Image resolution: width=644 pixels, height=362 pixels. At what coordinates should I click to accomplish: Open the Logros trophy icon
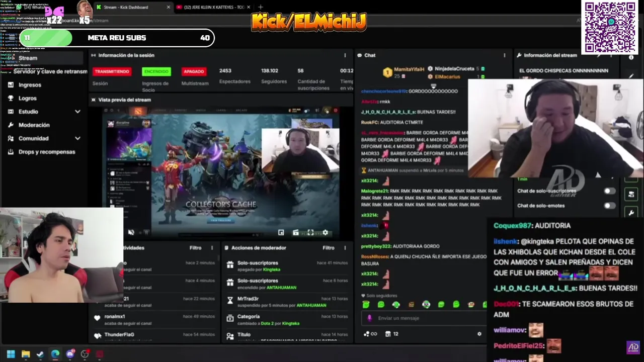[11, 98]
